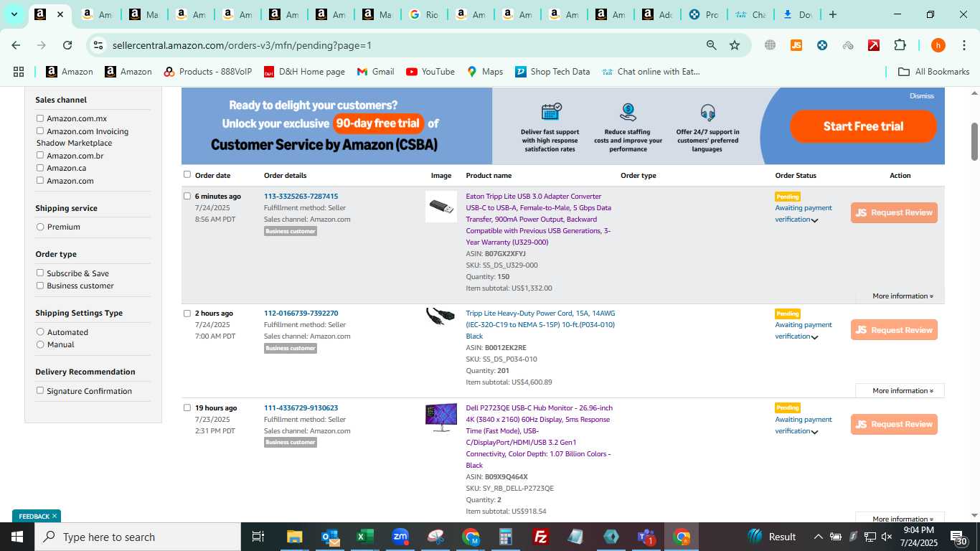
Task: Tick the select-all checkbox beside Order date
Action: click(x=187, y=174)
